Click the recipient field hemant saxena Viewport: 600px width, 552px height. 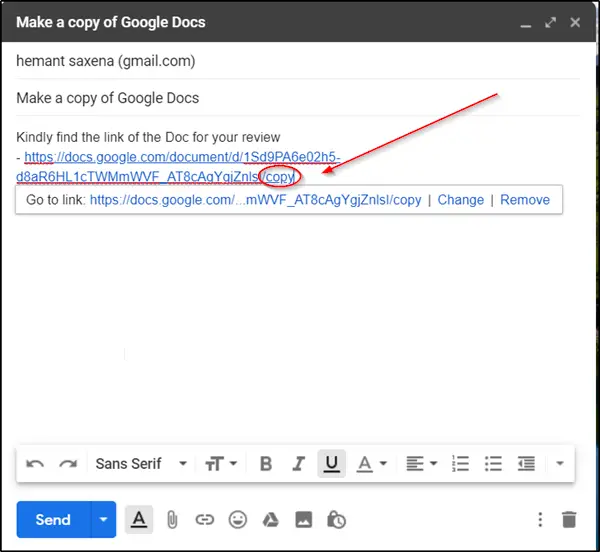pyautogui.click(x=106, y=61)
